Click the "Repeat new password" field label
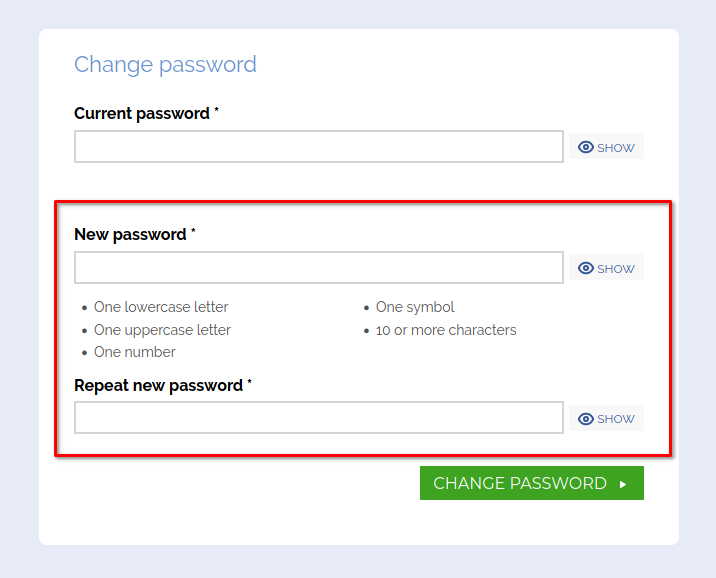This screenshot has height=578, width=716. (x=158, y=386)
